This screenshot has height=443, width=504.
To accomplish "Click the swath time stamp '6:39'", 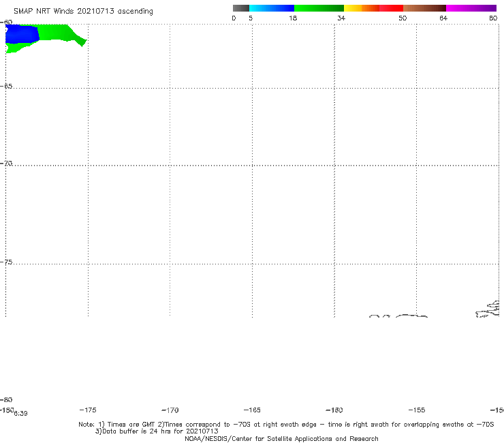I will [20, 414].
